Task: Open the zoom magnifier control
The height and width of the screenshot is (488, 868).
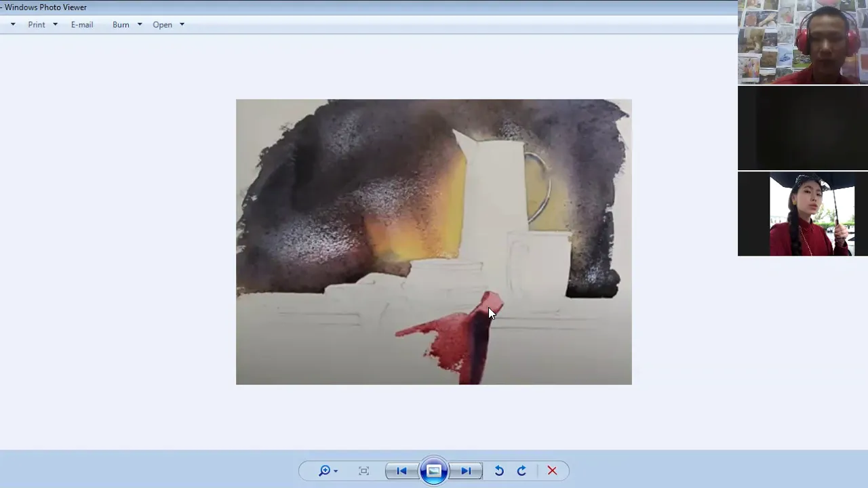Action: [328, 471]
